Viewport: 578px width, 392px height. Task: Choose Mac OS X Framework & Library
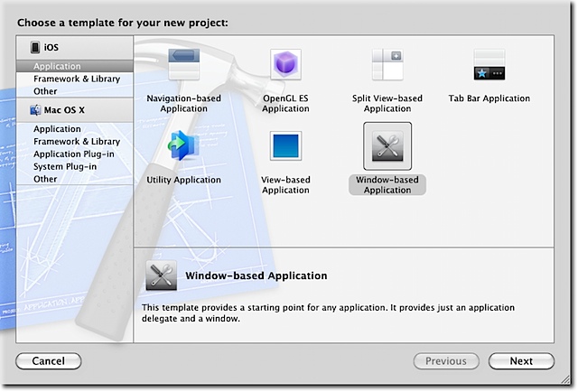tap(77, 142)
